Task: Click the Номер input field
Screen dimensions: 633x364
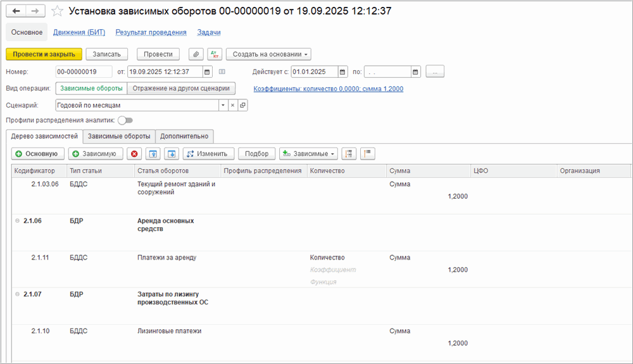Action: click(x=84, y=72)
